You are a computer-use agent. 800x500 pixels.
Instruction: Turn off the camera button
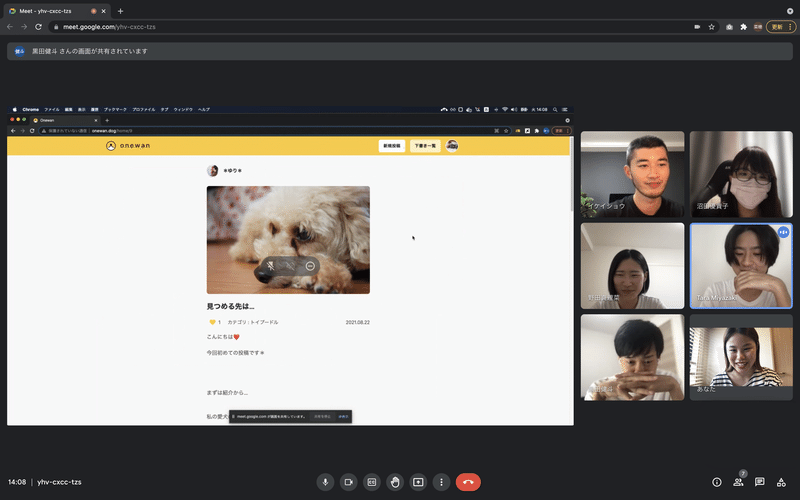(348, 482)
